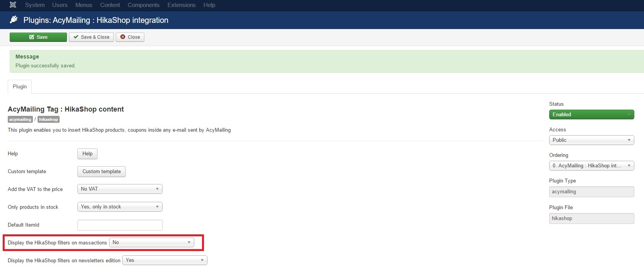Click the Joomla logo icon
Image resolution: width=644 pixels, height=277 pixels.
13,5
